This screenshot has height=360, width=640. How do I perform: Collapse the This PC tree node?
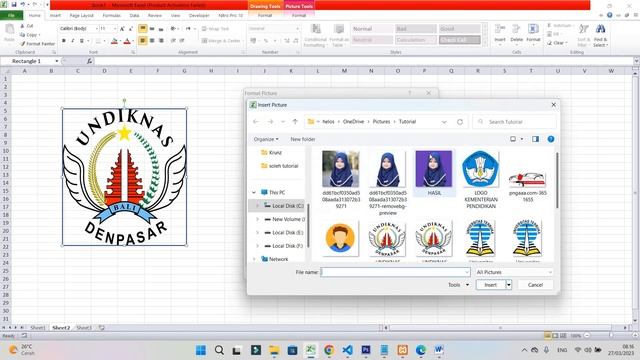tap(254, 192)
